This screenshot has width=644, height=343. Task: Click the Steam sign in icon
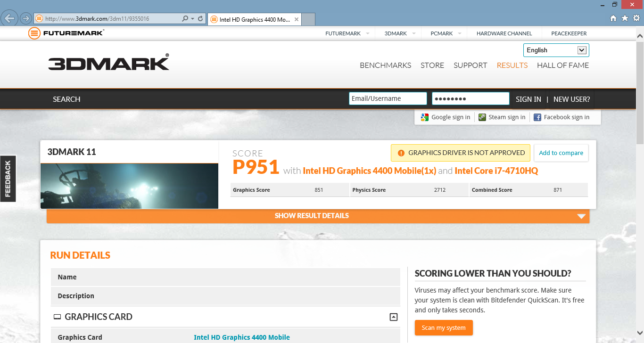pyautogui.click(x=482, y=117)
